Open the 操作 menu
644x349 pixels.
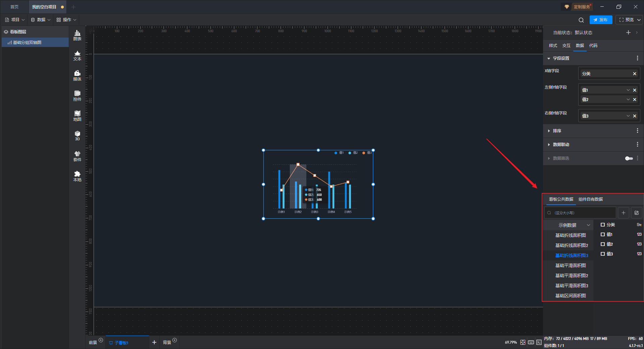click(x=66, y=20)
